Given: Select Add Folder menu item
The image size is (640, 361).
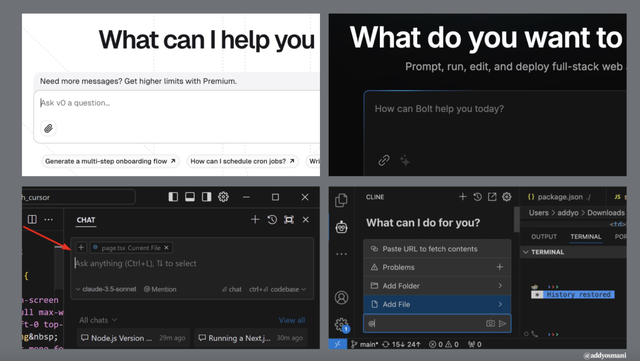Looking at the screenshot, I should (437, 286).
